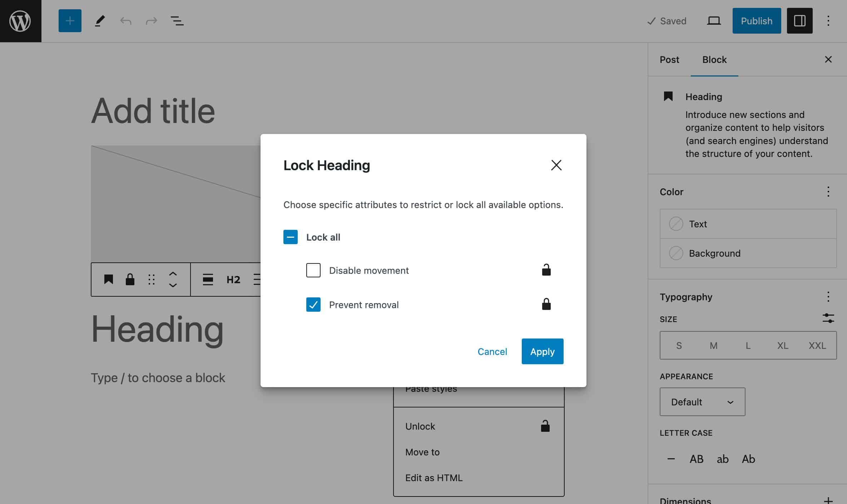This screenshot has height=504, width=847.
Task: Click the Cancel button
Action: 492,351
